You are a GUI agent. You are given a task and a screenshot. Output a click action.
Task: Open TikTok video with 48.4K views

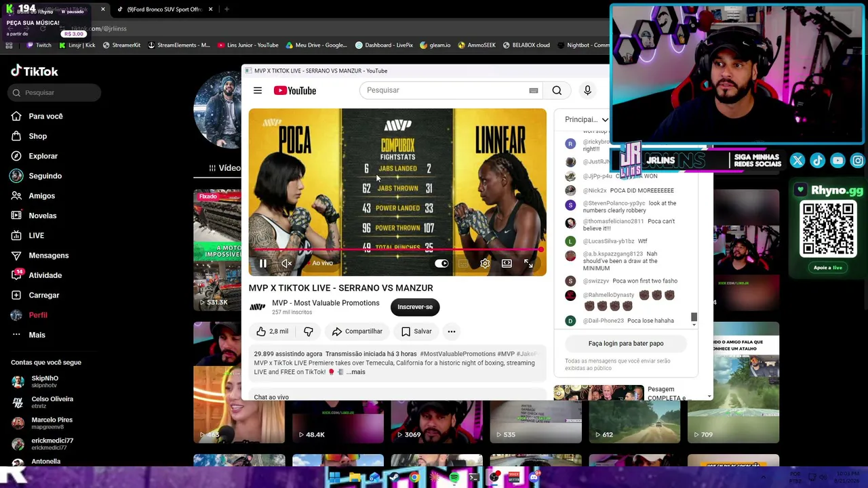point(338,422)
